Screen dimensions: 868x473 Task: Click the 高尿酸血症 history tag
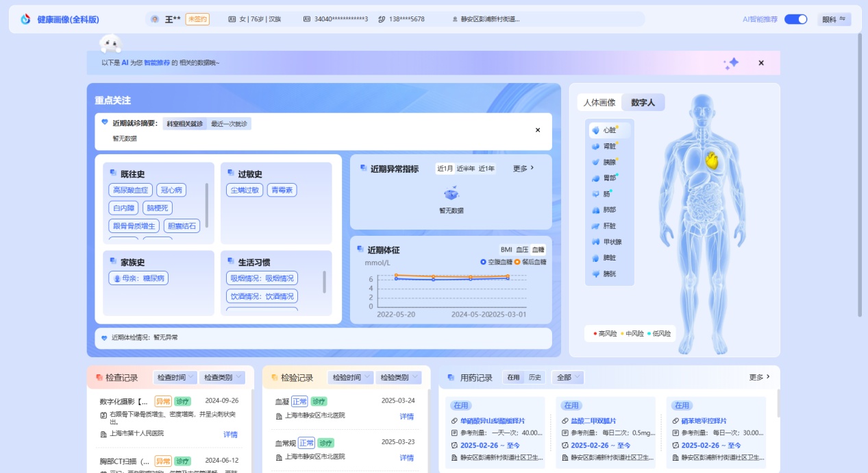[x=130, y=190]
